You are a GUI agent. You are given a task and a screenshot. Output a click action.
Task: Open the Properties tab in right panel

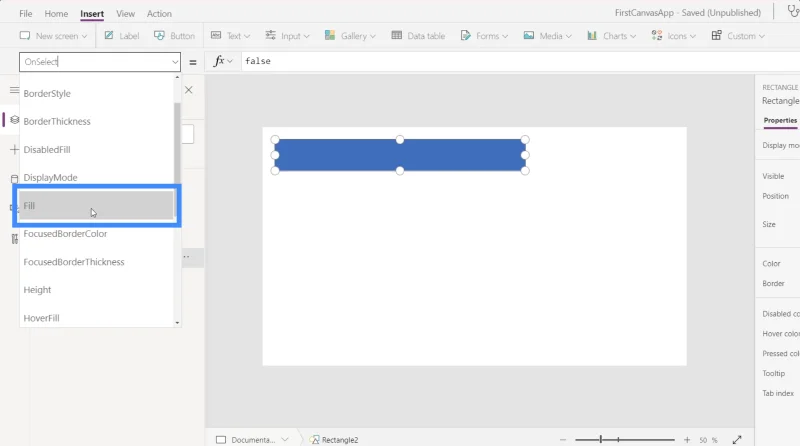(x=780, y=120)
